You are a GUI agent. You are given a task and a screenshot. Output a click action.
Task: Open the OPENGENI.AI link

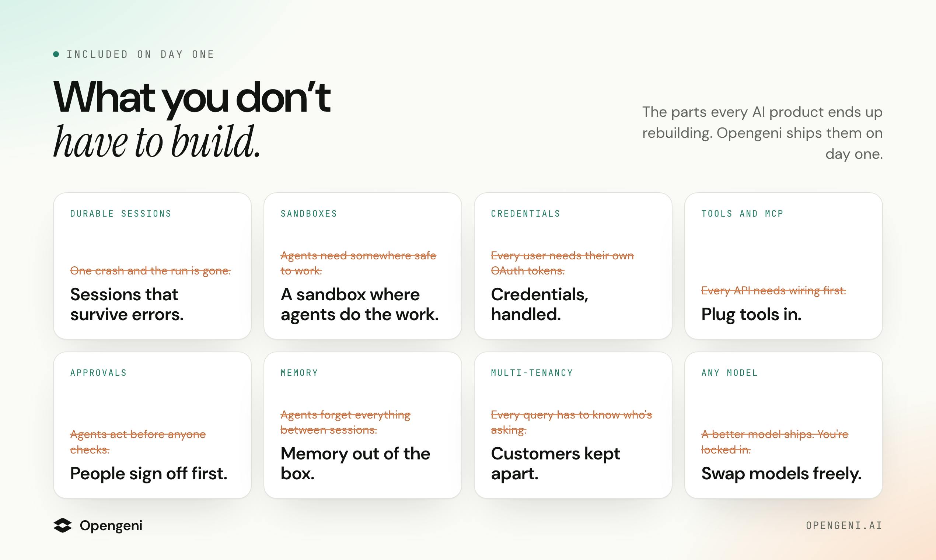[844, 525]
